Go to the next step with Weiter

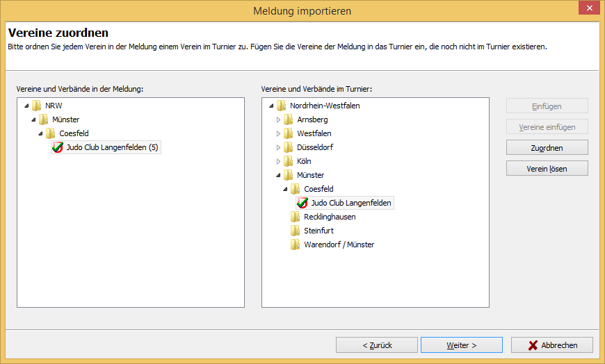[462, 345]
